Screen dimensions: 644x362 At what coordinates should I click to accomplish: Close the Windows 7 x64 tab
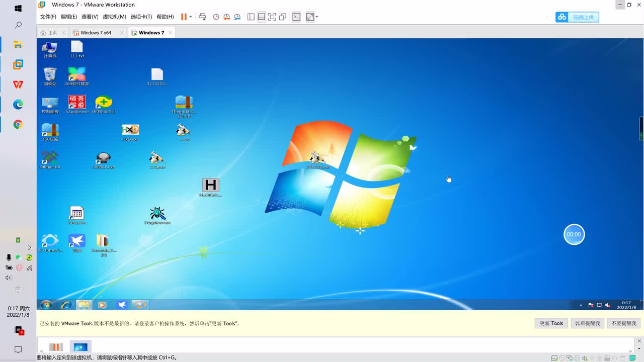pos(122,33)
